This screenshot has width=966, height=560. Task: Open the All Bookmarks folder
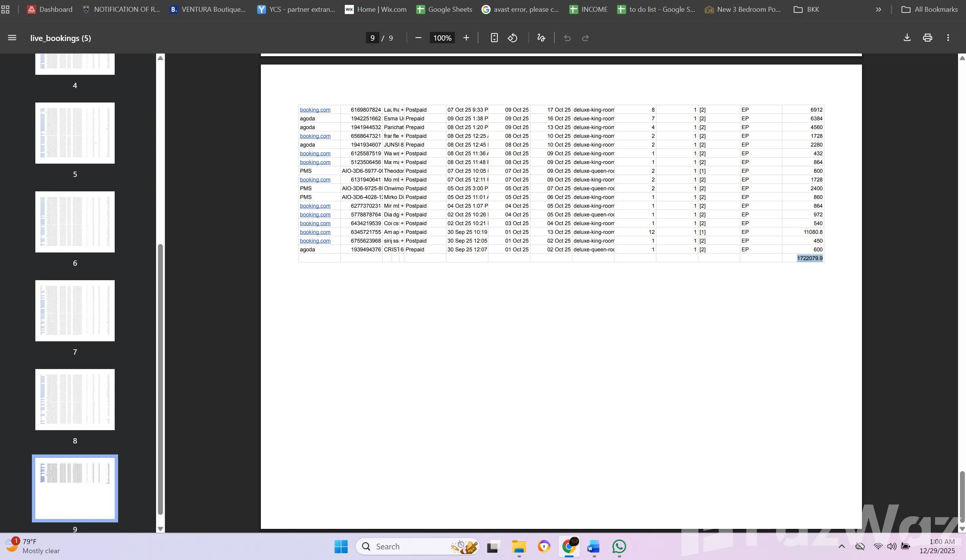tap(929, 9)
